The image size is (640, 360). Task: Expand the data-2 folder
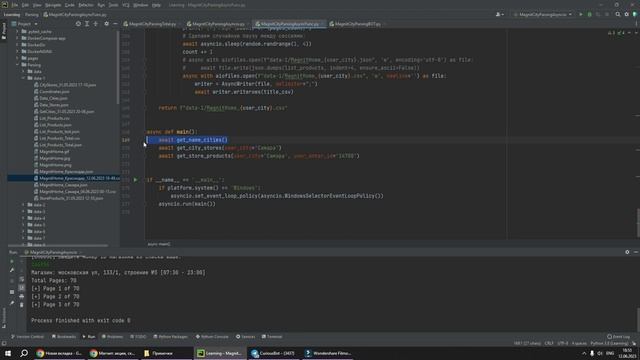click(23, 205)
